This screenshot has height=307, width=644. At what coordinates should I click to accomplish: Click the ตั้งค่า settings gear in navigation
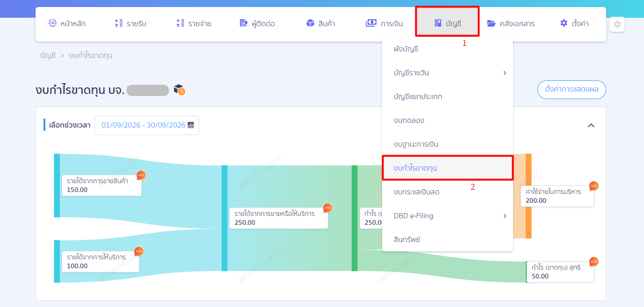point(564,23)
